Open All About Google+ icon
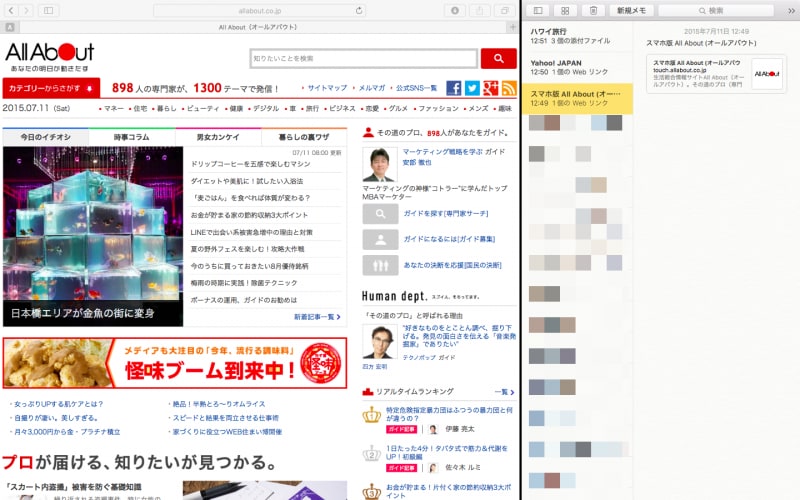The image size is (800, 500). [490, 88]
